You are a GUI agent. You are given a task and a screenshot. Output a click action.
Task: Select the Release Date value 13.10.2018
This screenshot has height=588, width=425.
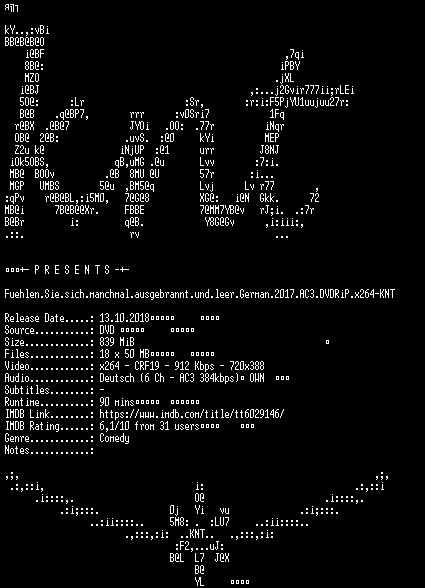point(124,318)
